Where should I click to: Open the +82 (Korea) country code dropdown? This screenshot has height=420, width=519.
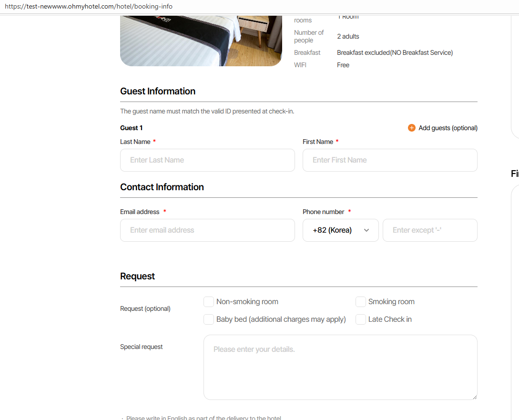point(340,230)
